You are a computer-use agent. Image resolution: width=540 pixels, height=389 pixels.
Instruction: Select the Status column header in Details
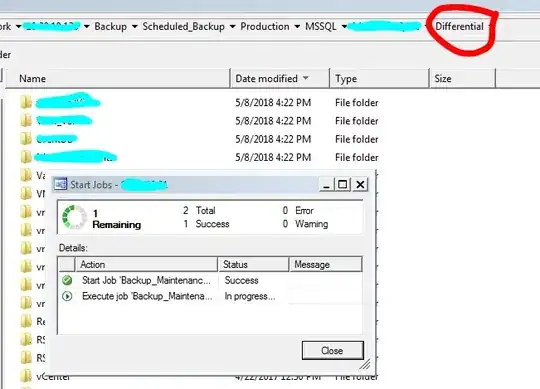pyautogui.click(x=253, y=264)
